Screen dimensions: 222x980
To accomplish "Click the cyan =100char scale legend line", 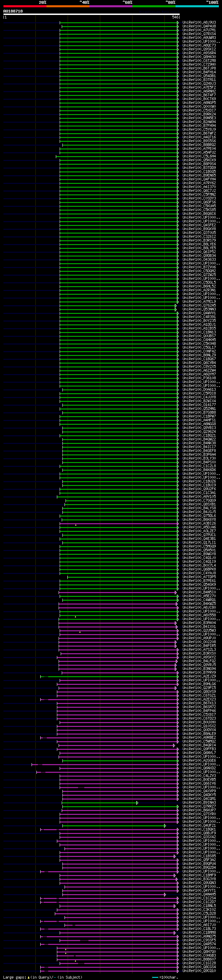I will click(155, 977).
